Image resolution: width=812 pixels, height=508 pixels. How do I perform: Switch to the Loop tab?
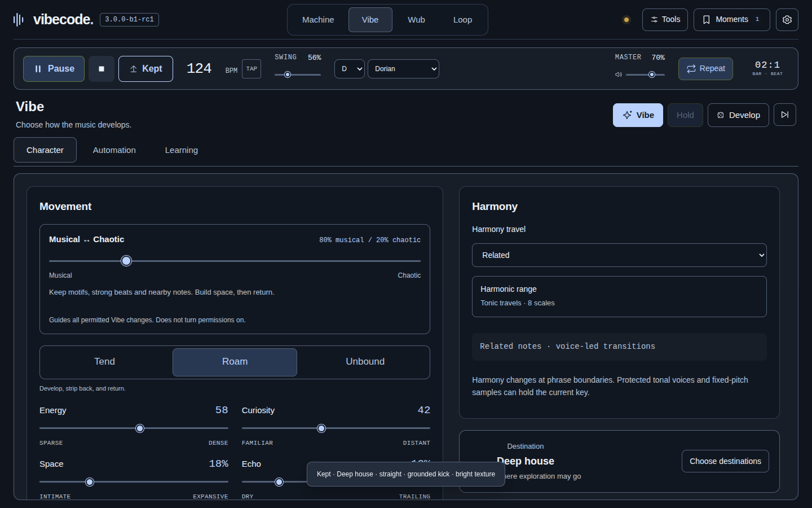point(462,20)
